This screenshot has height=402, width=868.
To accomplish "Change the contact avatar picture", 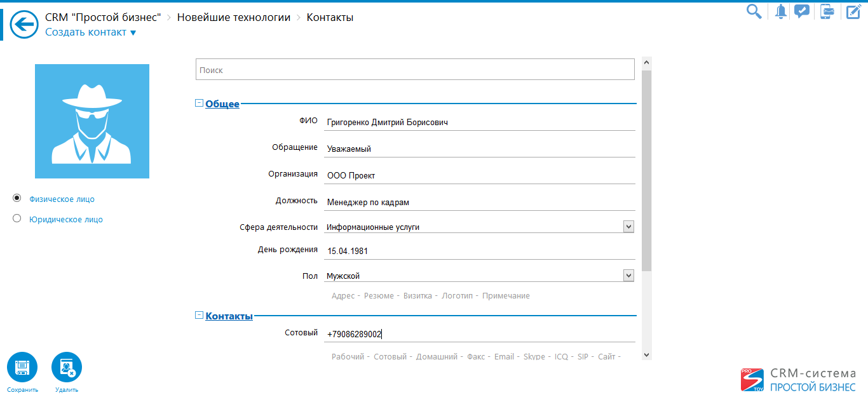I will (x=92, y=121).
